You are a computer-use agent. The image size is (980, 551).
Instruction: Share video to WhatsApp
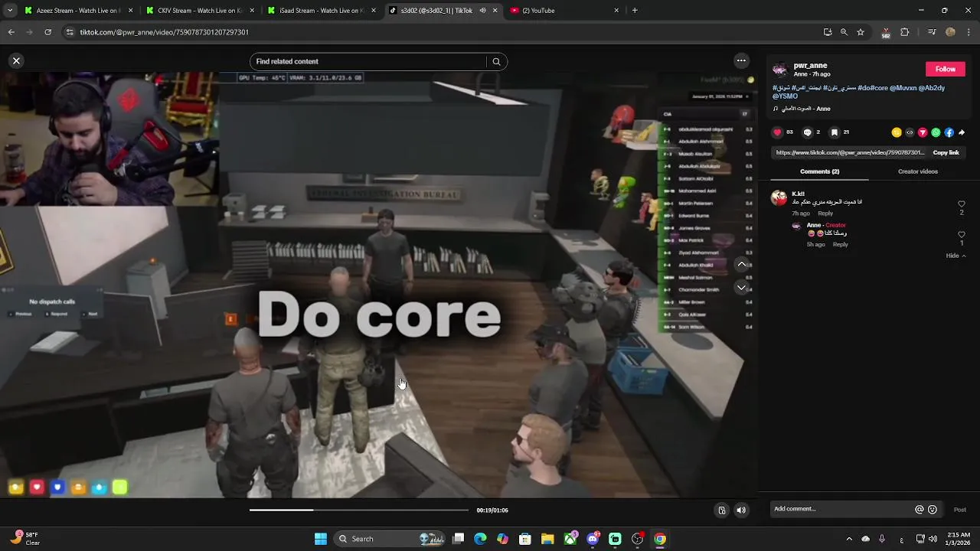click(x=936, y=132)
